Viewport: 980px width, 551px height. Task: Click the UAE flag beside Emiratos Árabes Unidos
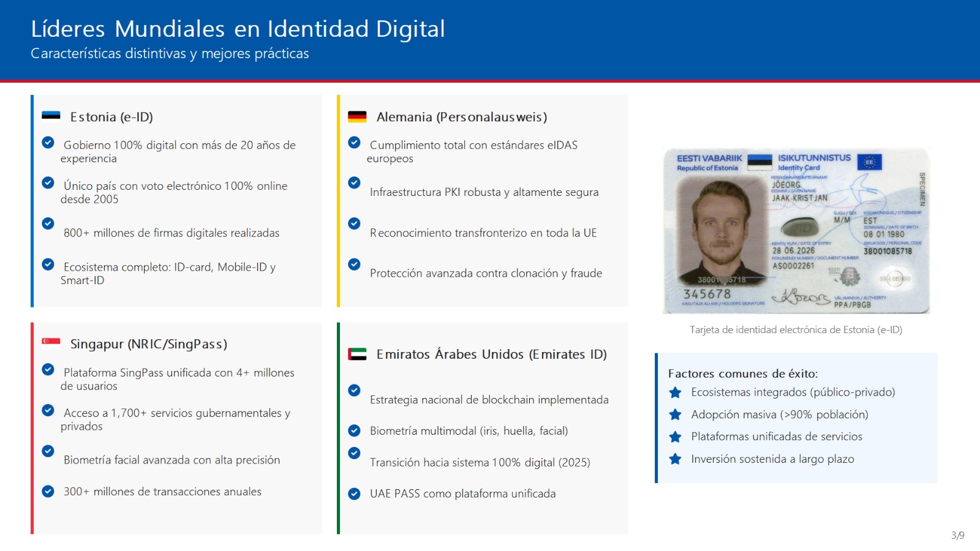pos(357,354)
